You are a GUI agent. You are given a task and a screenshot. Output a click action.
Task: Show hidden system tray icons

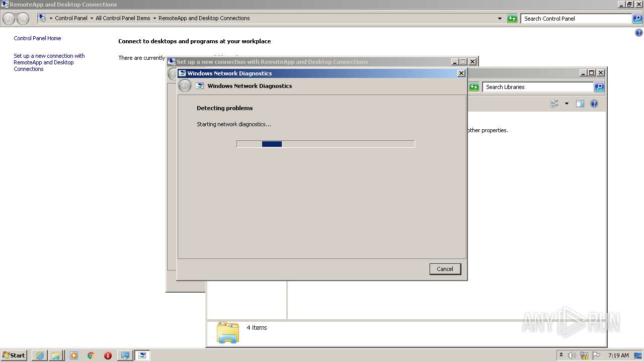[561, 355]
